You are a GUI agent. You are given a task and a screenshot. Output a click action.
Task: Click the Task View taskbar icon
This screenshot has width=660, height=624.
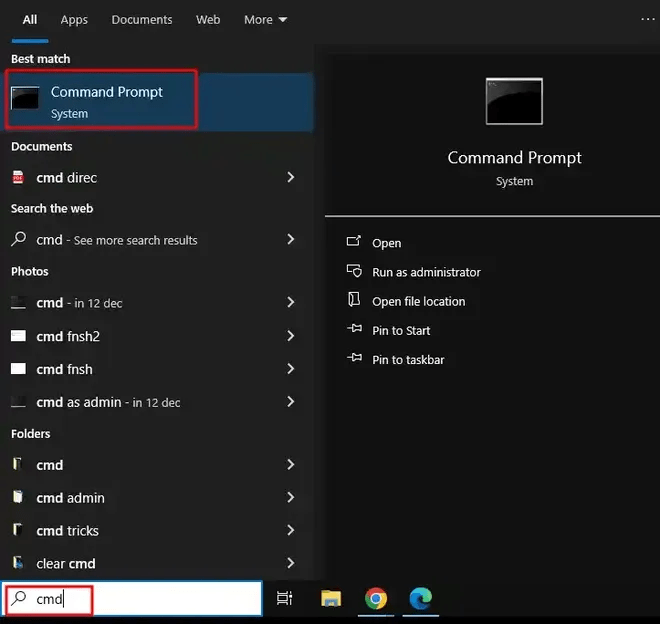tap(285, 598)
